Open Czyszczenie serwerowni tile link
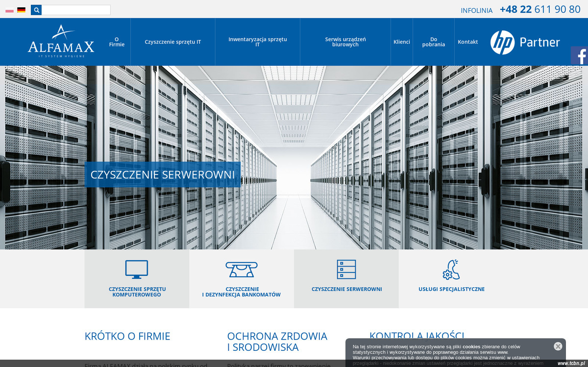The image size is (588, 367). coord(347,289)
